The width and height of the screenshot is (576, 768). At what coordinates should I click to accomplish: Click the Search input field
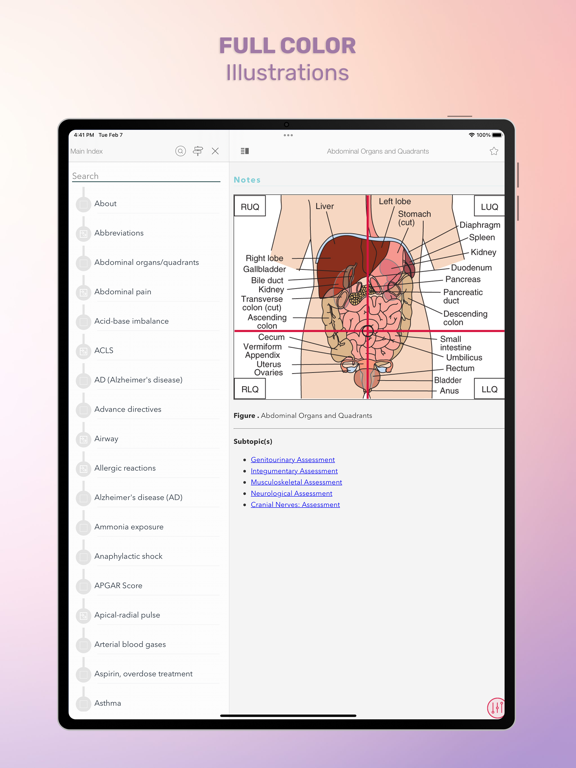(x=146, y=176)
